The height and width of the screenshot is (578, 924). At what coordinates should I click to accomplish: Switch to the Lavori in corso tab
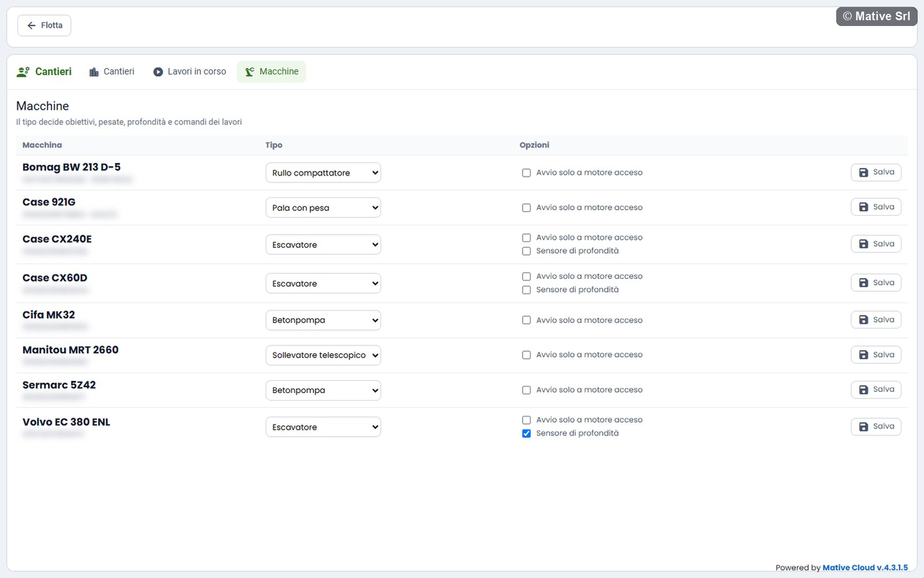pyautogui.click(x=189, y=72)
